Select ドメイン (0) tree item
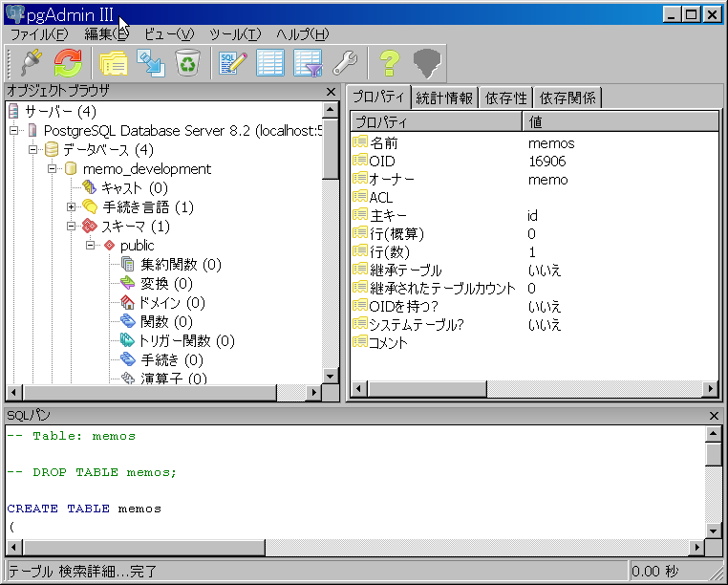 coord(172,303)
